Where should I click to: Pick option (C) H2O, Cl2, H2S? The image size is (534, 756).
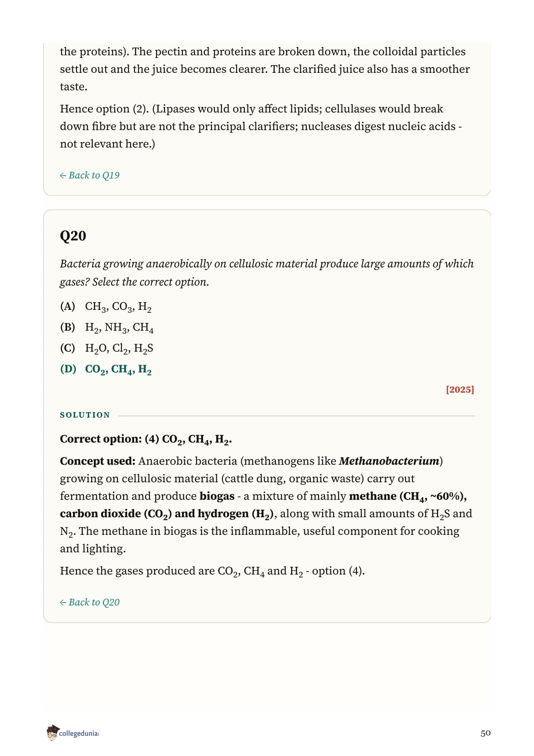pyautogui.click(x=107, y=348)
